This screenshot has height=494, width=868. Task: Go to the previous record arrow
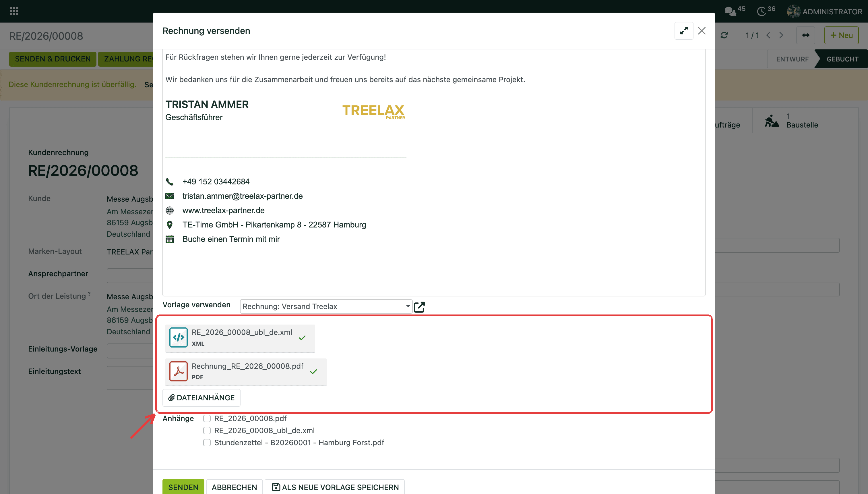pyautogui.click(x=768, y=35)
